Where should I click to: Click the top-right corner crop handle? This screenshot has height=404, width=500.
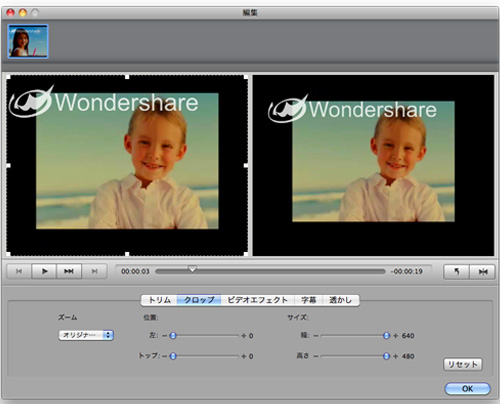coord(246,77)
